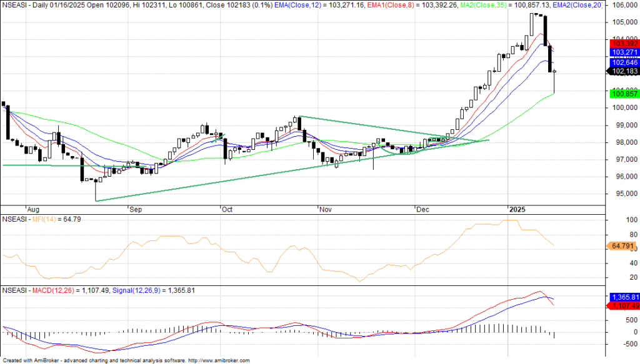This screenshot has width=640, height=364.
Task: Click the 2025 marker on time axis
Action: [x=518, y=209]
